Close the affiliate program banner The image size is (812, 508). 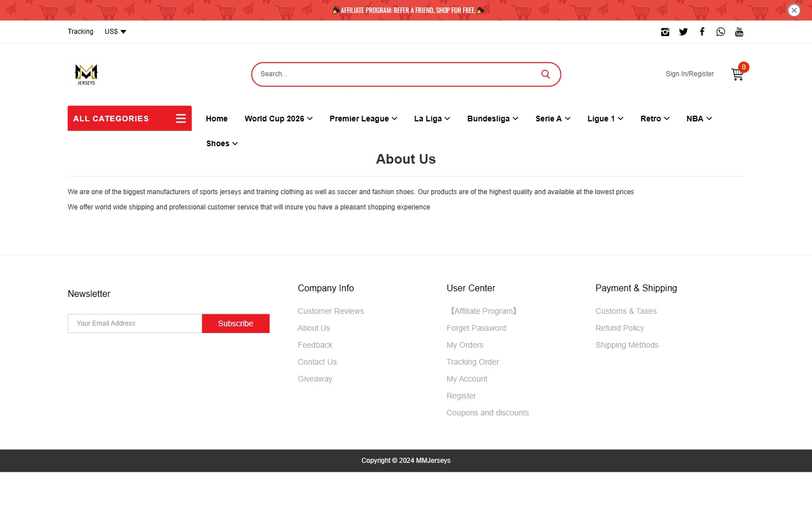pos(794,10)
